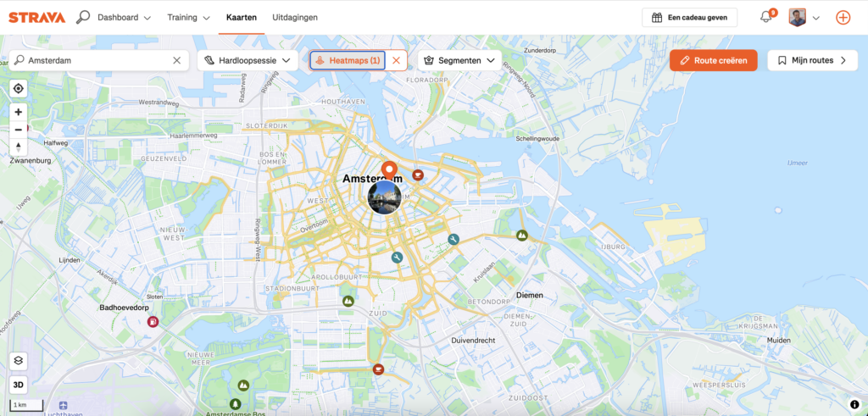Click the orange plus upload icon
The width and height of the screenshot is (868, 416).
point(843,17)
